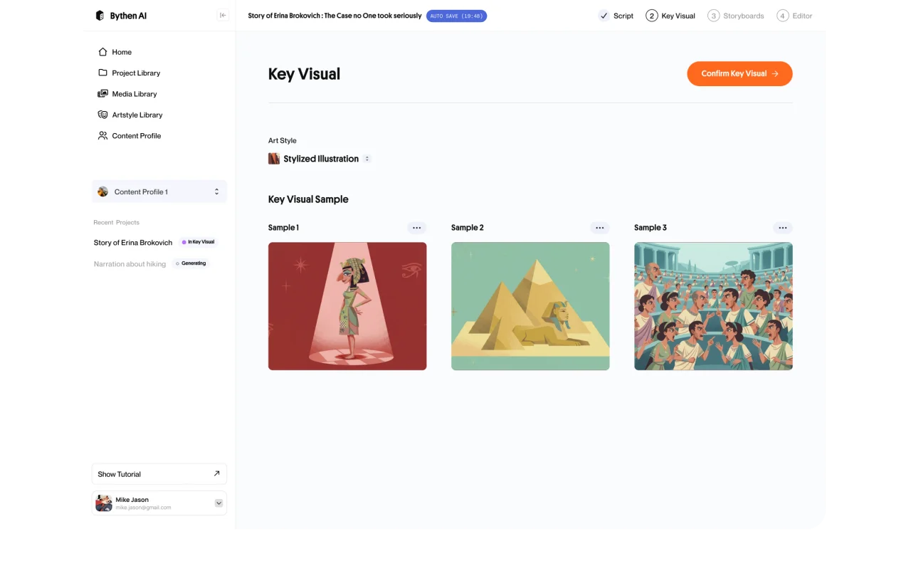The width and height of the screenshot is (911, 588).
Task: Select the Key Visual step
Action: tap(670, 16)
